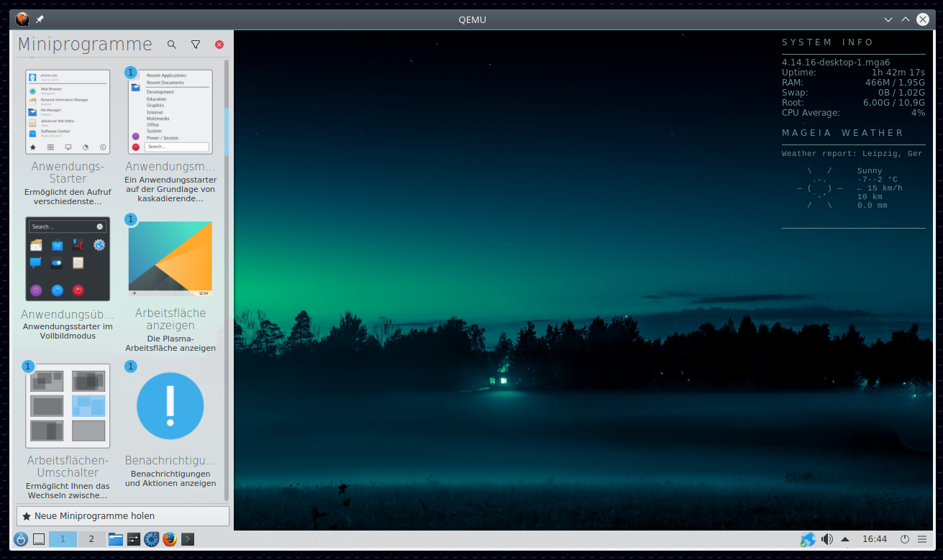Click the 'Weather report: Leipzig' text

(852, 154)
